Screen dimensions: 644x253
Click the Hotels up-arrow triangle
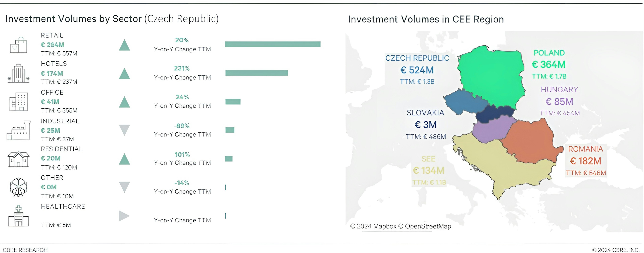pyautogui.click(x=124, y=74)
